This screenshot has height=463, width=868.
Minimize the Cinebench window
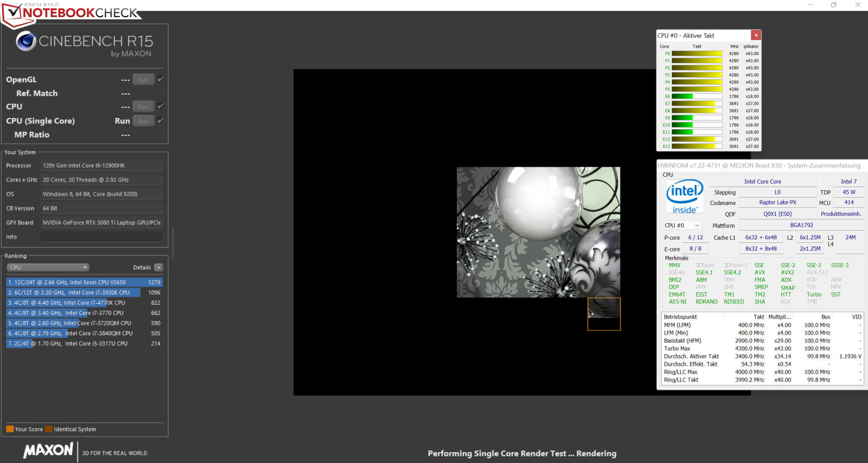810,5
